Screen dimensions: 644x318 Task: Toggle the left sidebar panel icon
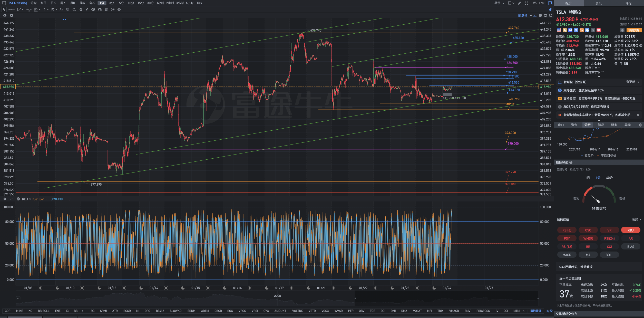4,3
